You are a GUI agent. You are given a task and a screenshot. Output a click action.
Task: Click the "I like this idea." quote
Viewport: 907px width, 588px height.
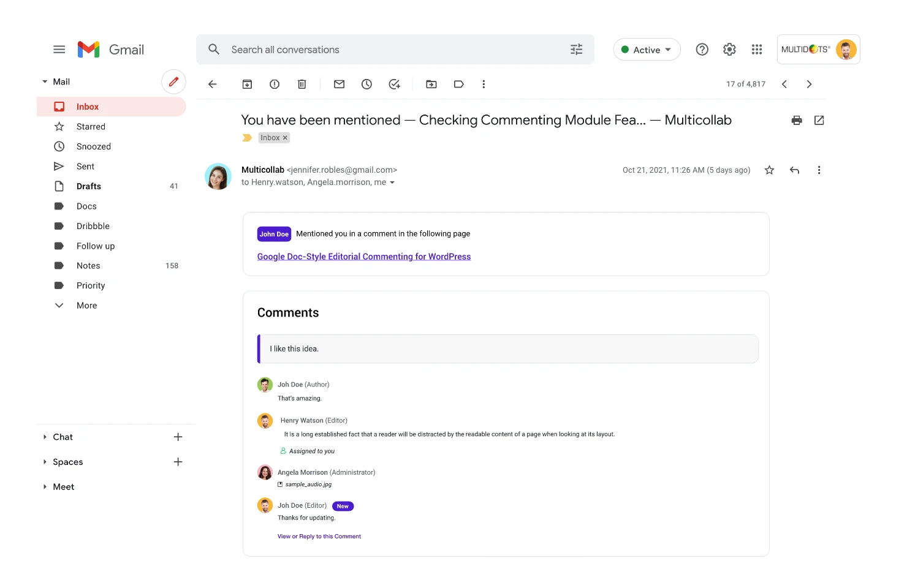click(508, 349)
